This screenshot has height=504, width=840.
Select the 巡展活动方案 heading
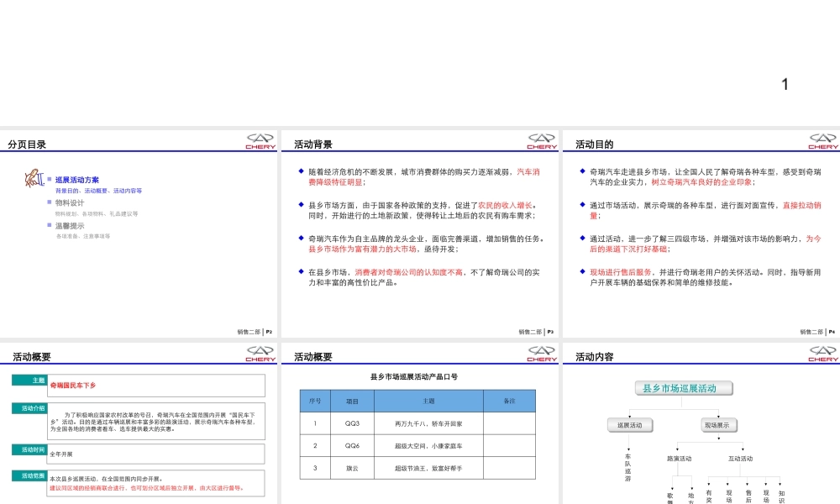click(x=77, y=180)
